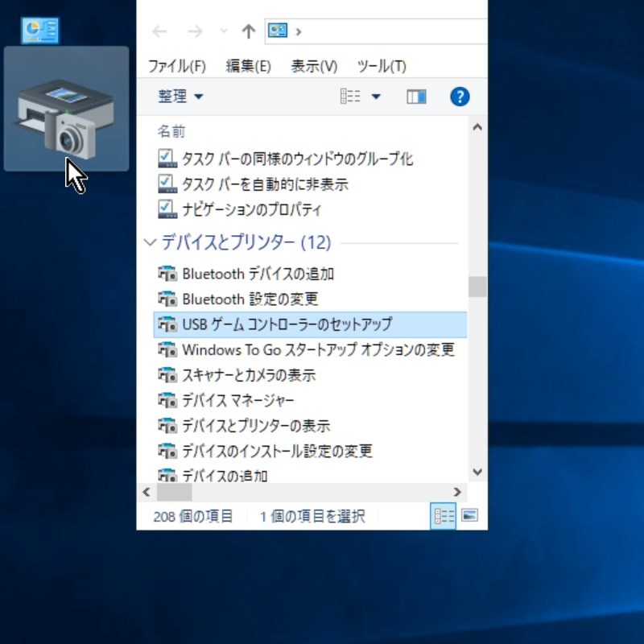
Task: Open the 編集(E) menu
Action: point(249,66)
